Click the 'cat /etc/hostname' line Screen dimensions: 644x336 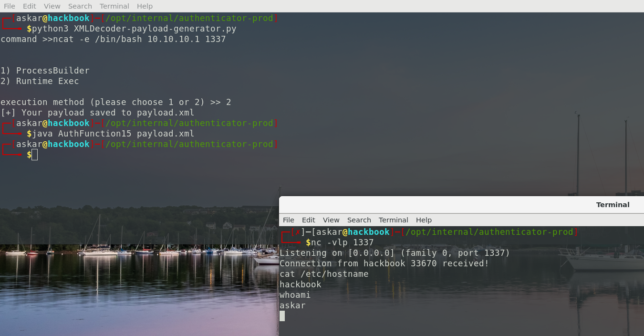point(324,274)
